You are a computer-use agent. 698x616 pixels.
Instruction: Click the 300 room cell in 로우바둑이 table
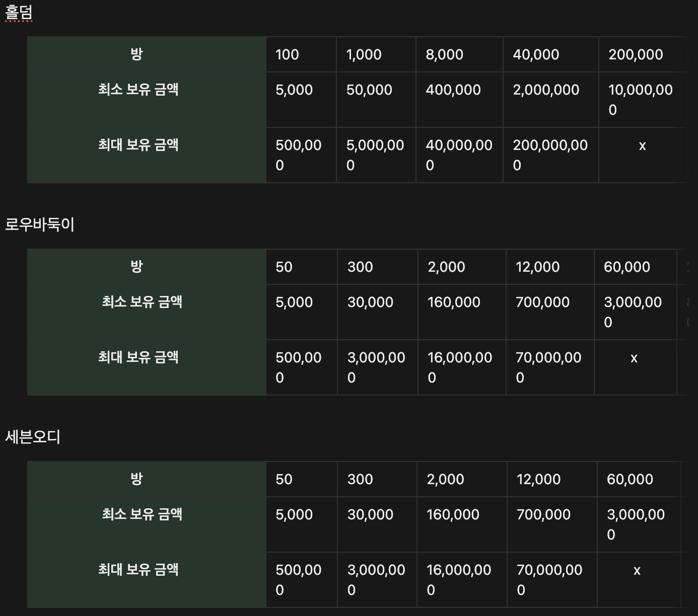pyautogui.click(x=360, y=267)
